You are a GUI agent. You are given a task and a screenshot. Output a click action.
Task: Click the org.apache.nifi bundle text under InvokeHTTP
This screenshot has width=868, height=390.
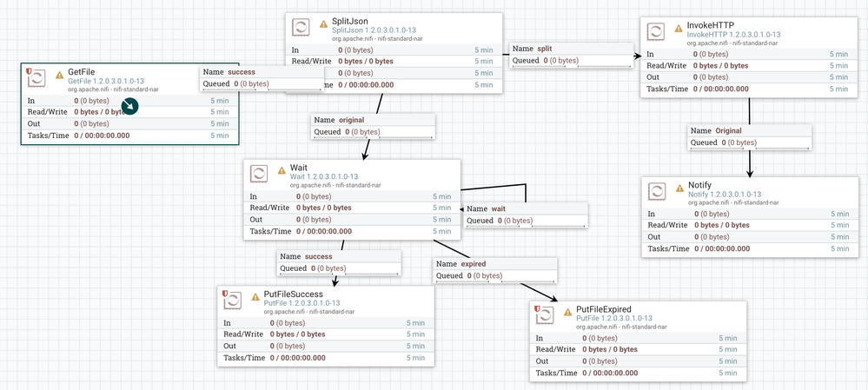[732, 42]
